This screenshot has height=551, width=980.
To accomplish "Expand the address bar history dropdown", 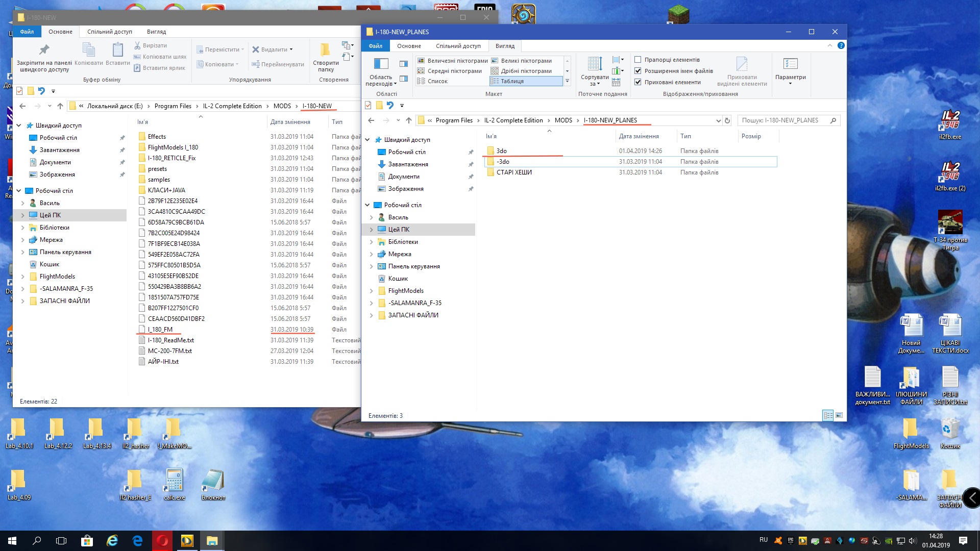I will [x=718, y=121].
